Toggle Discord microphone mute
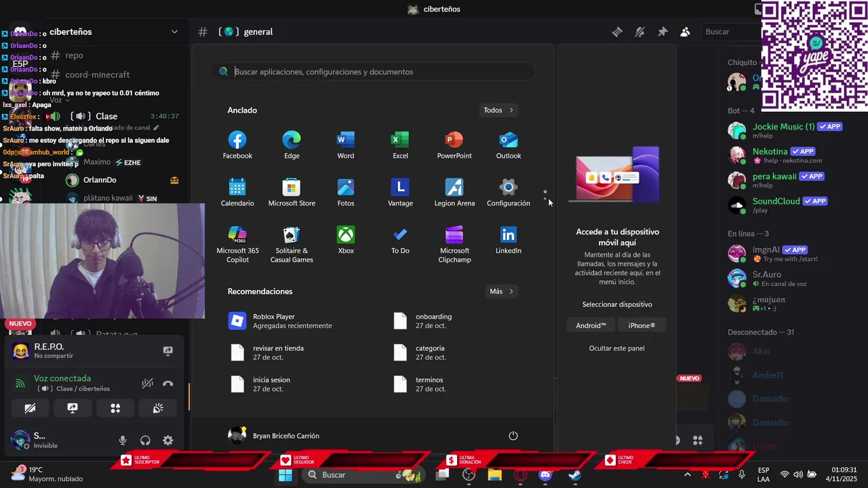The height and width of the screenshot is (488, 868). [123, 441]
